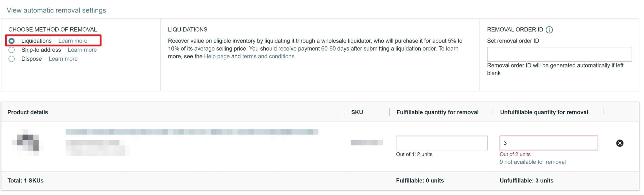Image resolution: width=644 pixels, height=195 pixels.
Task: Remove the product row with X icon
Action: tap(620, 143)
